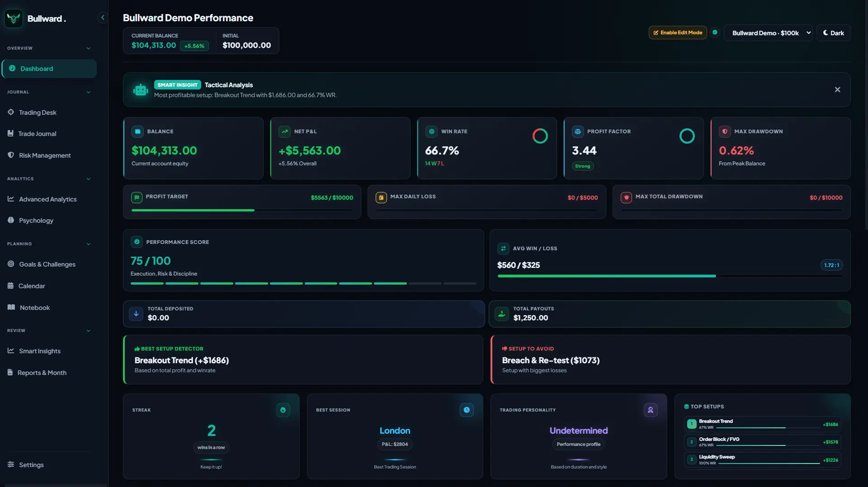Click the Total Deposited down-arrow icon
The width and height of the screenshot is (868, 487).
coord(136,314)
